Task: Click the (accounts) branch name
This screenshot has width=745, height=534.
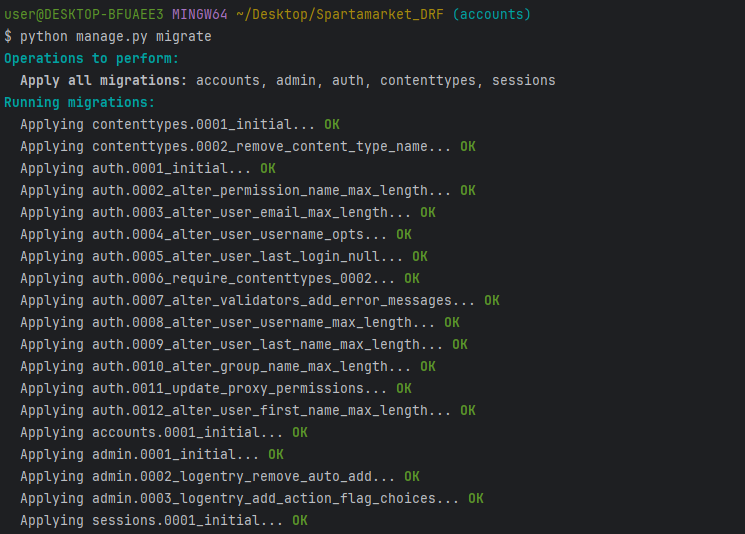Action: click(492, 15)
